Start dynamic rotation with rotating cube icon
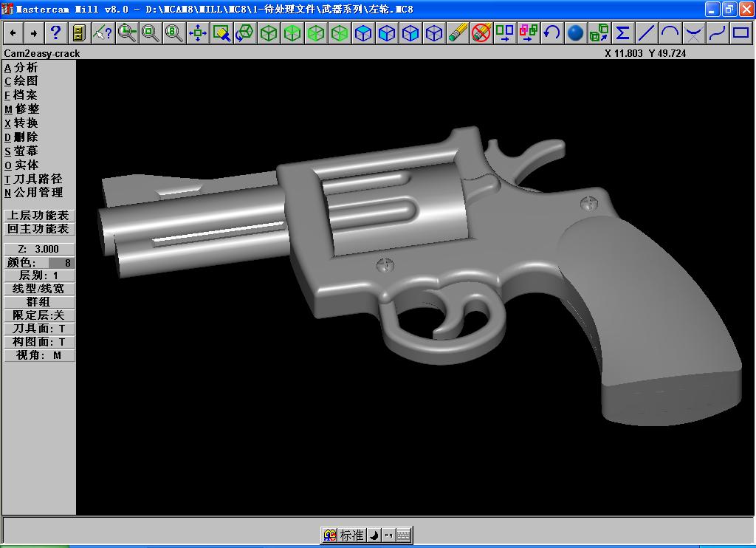Screen dimensions: 756x548 [245, 33]
